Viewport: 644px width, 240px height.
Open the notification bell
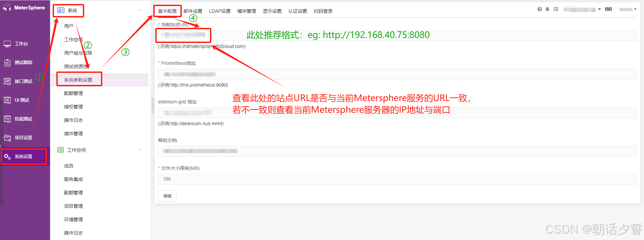click(547, 9)
